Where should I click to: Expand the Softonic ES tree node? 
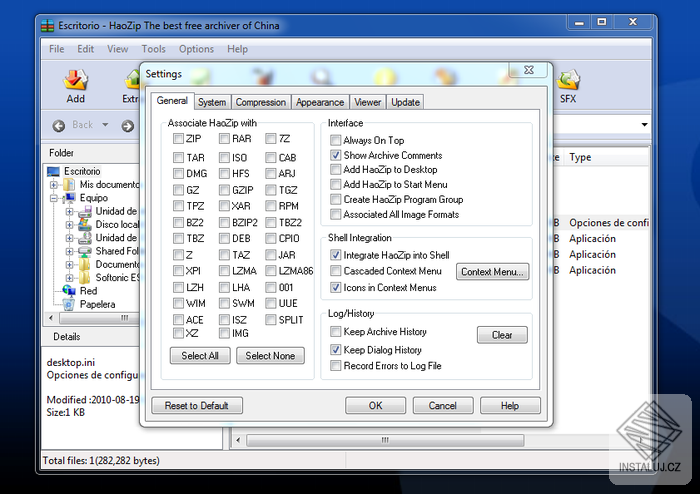click(69, 278)
